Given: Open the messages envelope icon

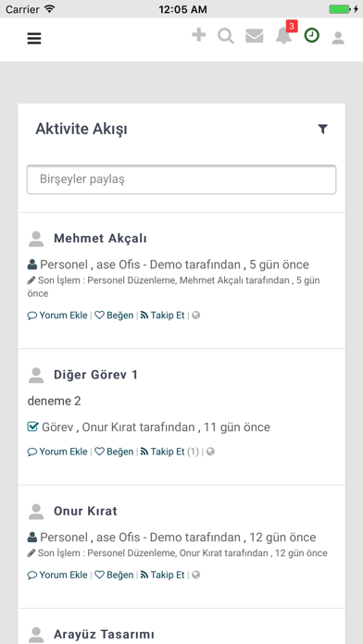Looking at the screenshot, I should tap(255, 37).
